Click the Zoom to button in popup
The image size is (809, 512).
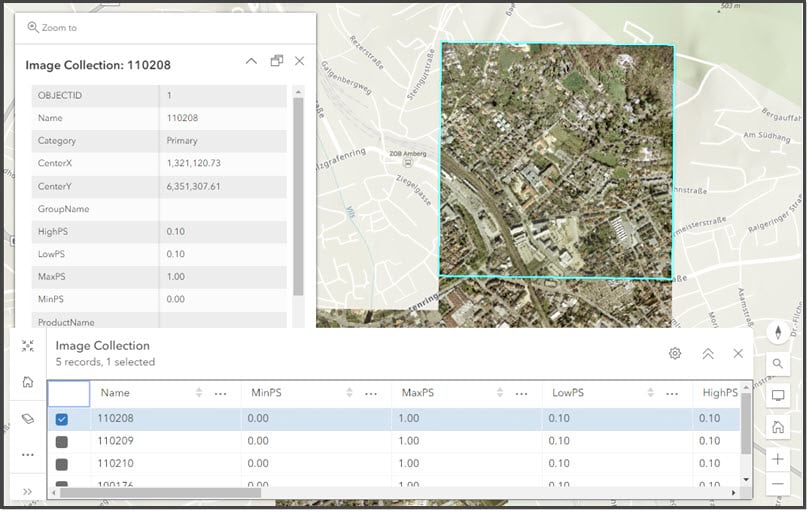52,28
